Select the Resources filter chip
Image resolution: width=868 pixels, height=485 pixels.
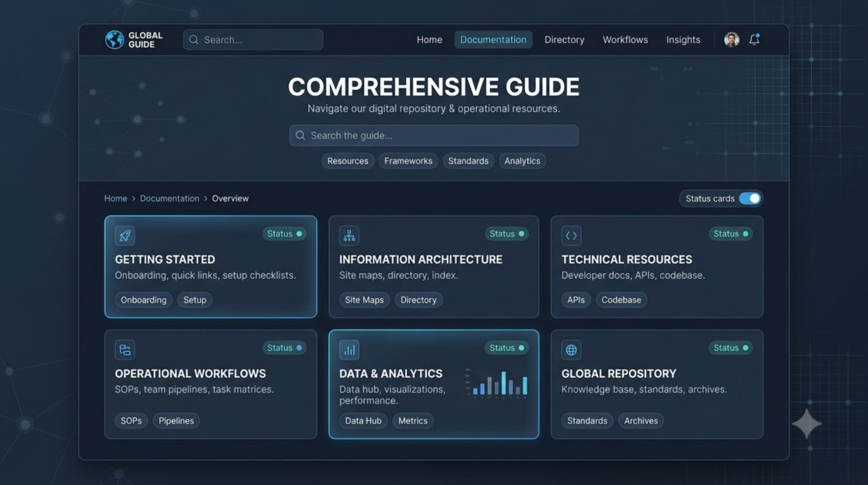pos(348,161)
